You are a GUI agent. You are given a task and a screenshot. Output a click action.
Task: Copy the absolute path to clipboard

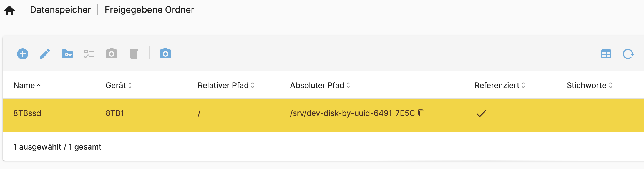click(x=421, y=113)
